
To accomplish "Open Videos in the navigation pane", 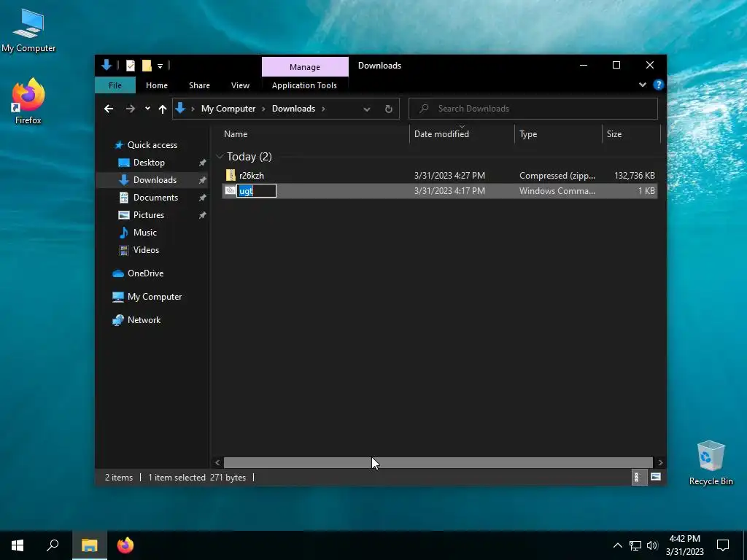I will point(146,250).
